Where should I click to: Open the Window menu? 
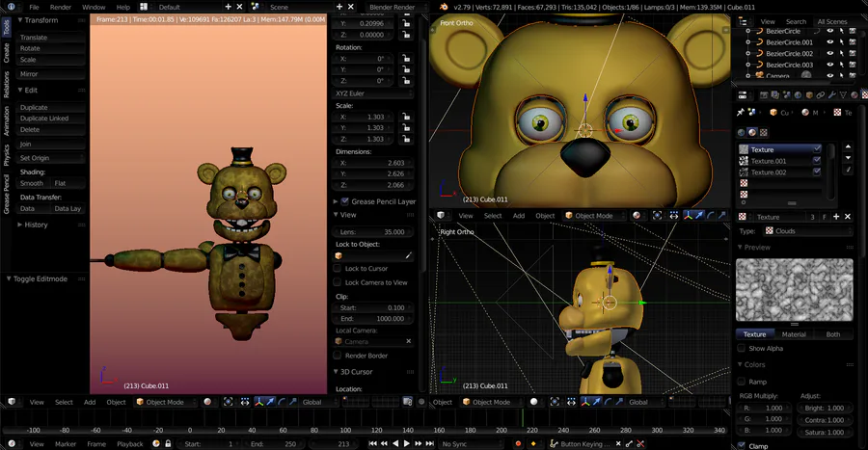[94, 7]
